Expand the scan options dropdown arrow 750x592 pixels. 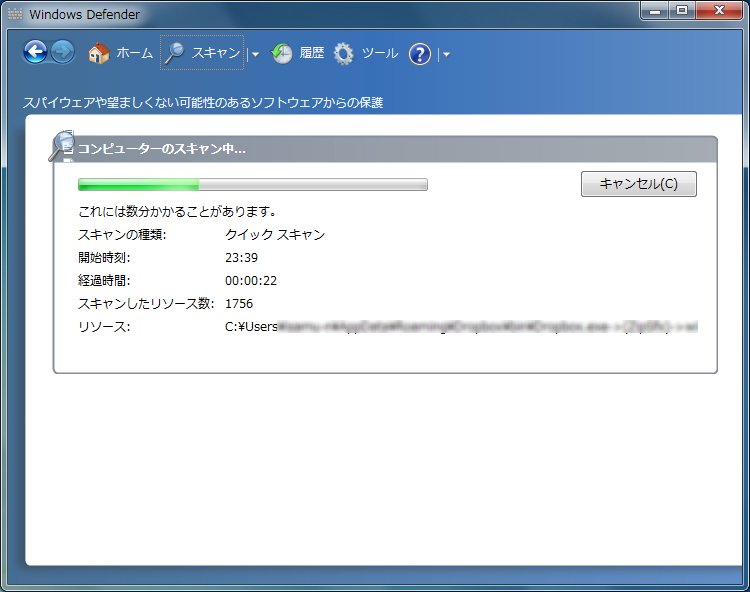pyautogui.click(x=255, y=54)
